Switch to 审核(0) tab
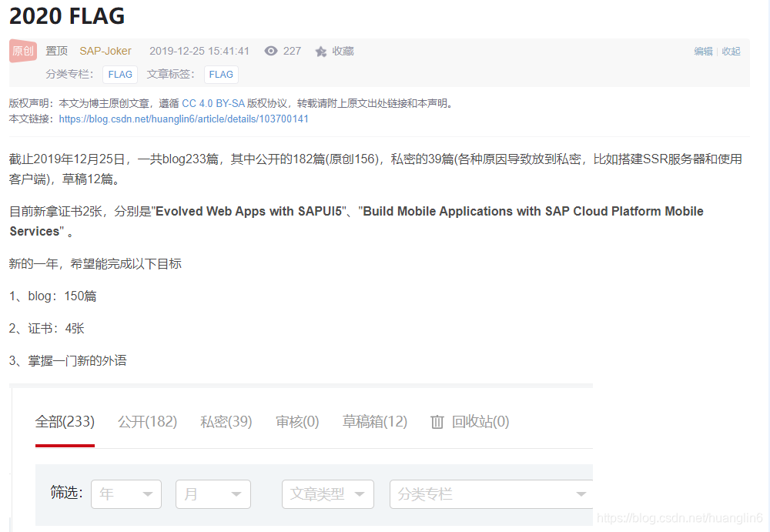Image resolution: width=770 pixels, height=532 pixels. pos(297,421)
